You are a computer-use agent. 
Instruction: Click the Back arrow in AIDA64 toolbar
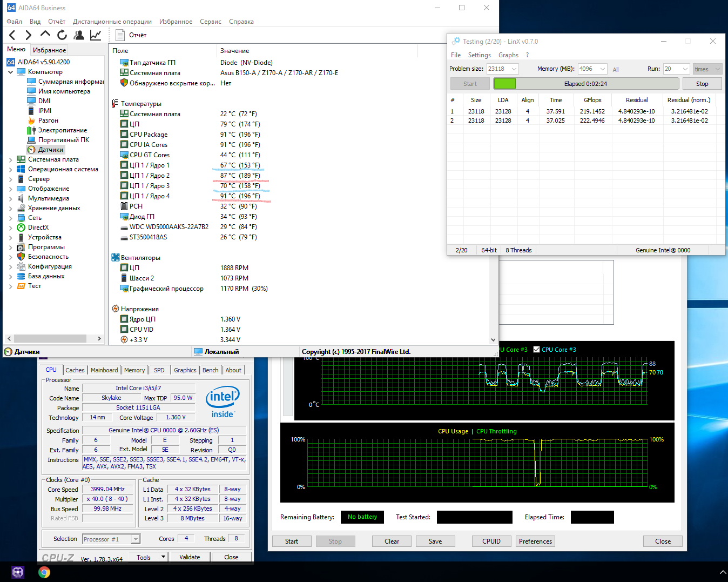pyautogui.click(x=12, y=35)
